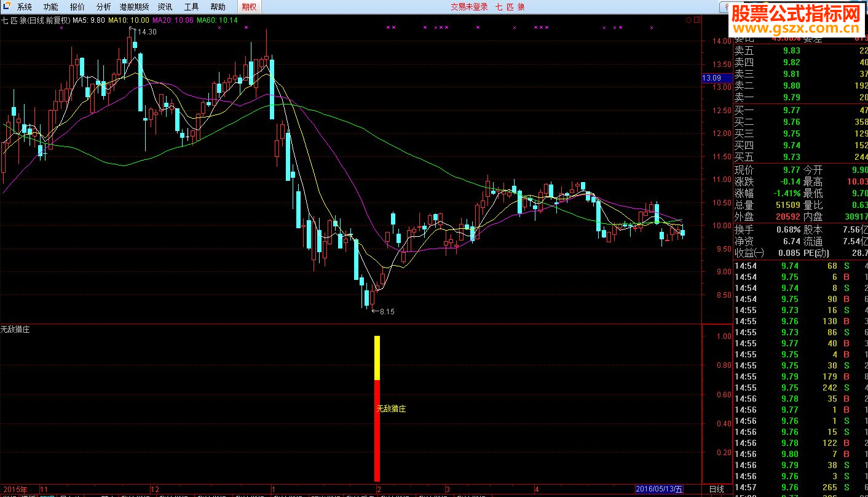Click the 涨幅 value -1.41%

pyautogui.click(x=786, y=194)
